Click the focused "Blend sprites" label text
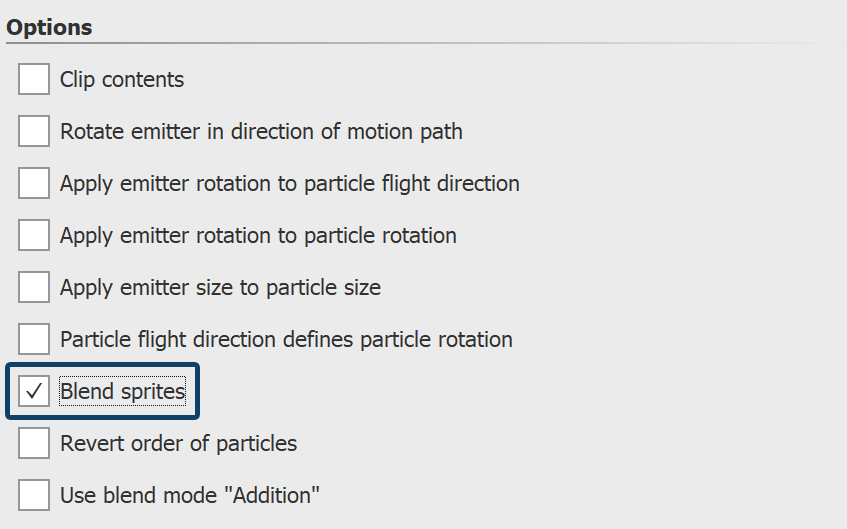 point(123,391)
